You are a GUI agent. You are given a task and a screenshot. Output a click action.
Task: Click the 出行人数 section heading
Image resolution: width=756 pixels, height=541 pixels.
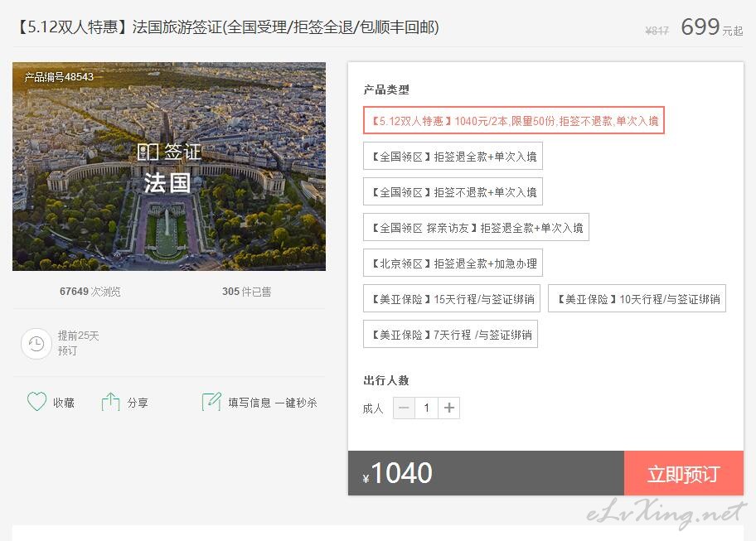point(386,380)
